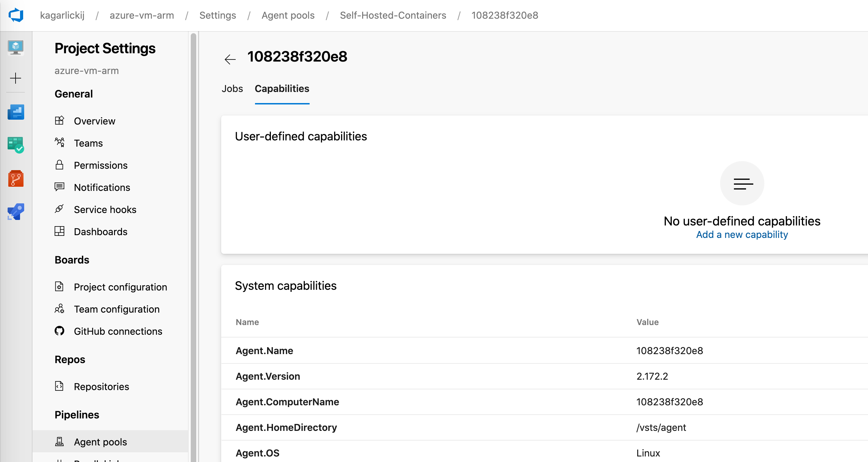This screenshot has height=462, width=868.
Task: Open the Self-Hosted-Containers breadcrumb link
Action: 393,15
